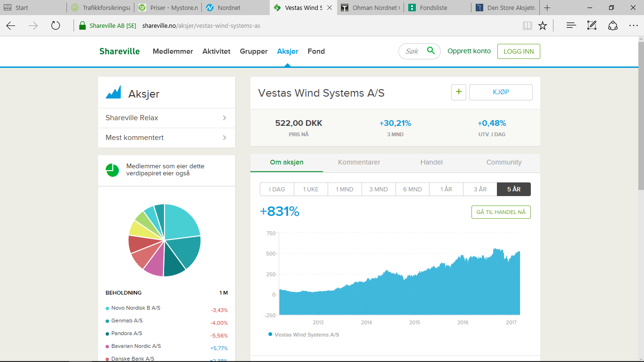Open the Fond section
The width and height of the screenshot is (644, 362).
[x=316, y=51]
